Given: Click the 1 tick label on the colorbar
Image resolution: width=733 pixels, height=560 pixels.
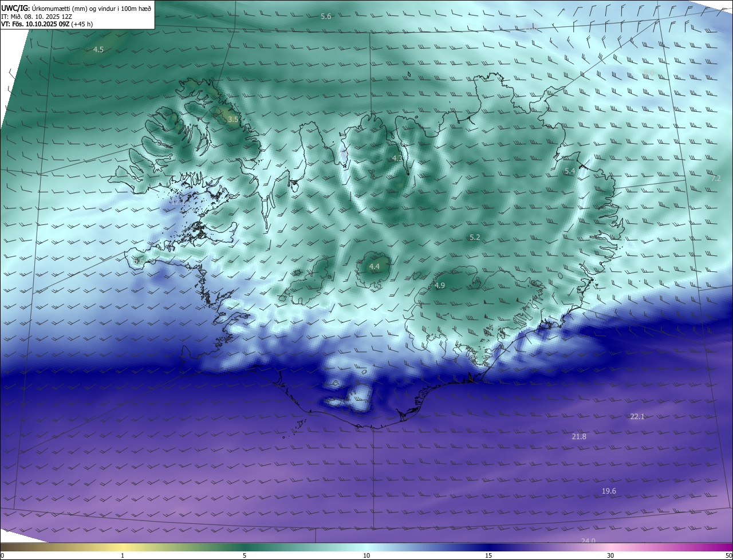Looking at the screenshot, I should pyautogui.click(x=123, y=555).
